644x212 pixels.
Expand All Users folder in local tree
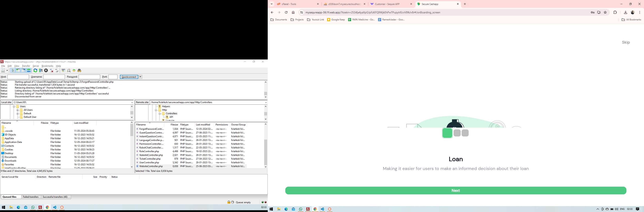(17, 110)
